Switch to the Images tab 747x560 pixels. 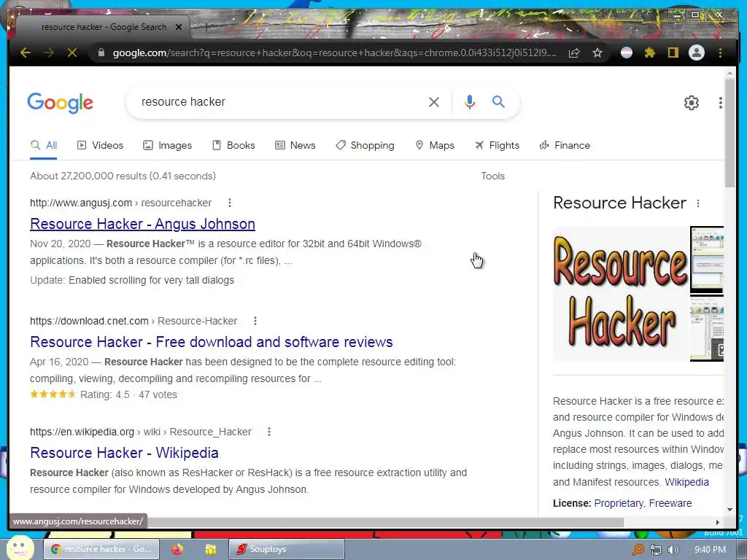tap(168, 145)
